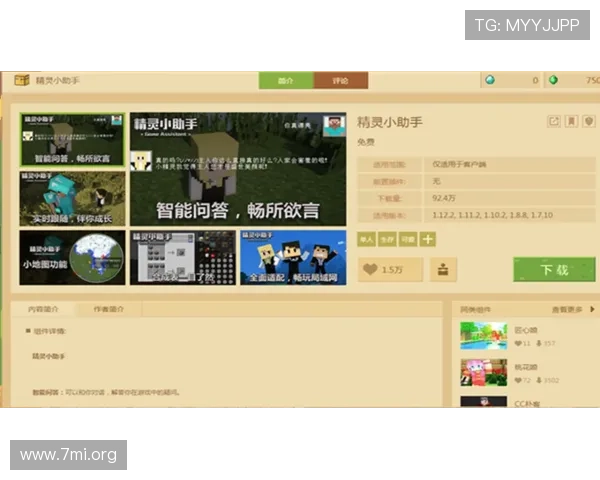Screen dimensions: 600x480
Task: Click the 仅适用于客户端 value
Action: tap(459, 164)
